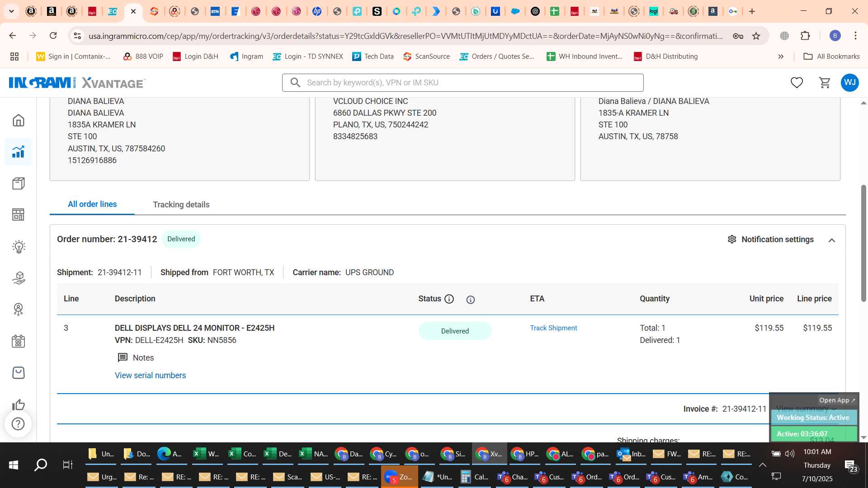
Task: Collapse the order 21-39412 section chevron
Action: tap(831, 240)
